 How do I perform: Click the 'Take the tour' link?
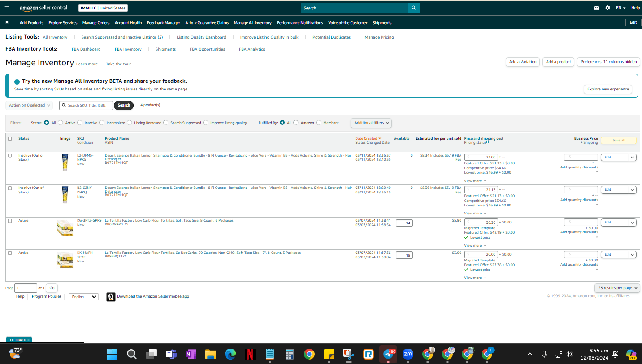coord(118,64)
